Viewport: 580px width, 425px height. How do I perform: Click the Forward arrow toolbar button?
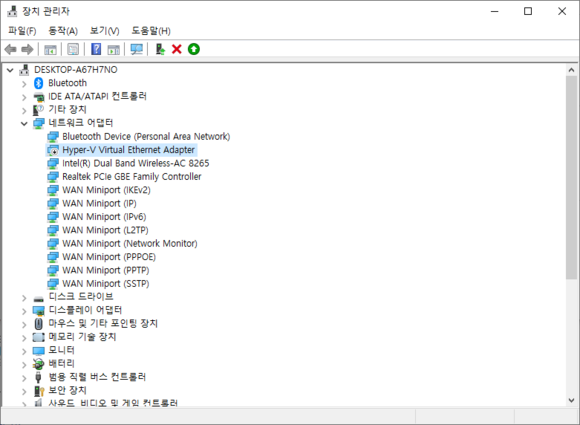point(27,49)
